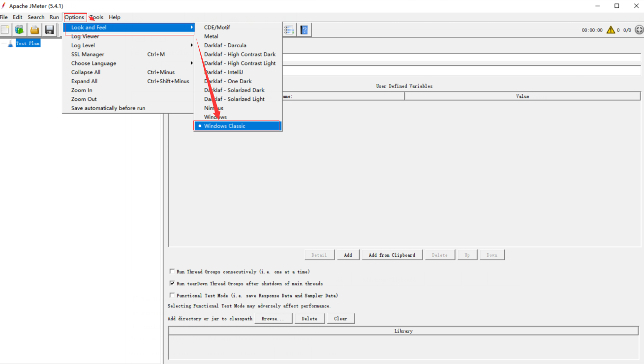Click the 00:00:00 elapsed timer
Screen dimensions: 644x364
pos(592,30)
